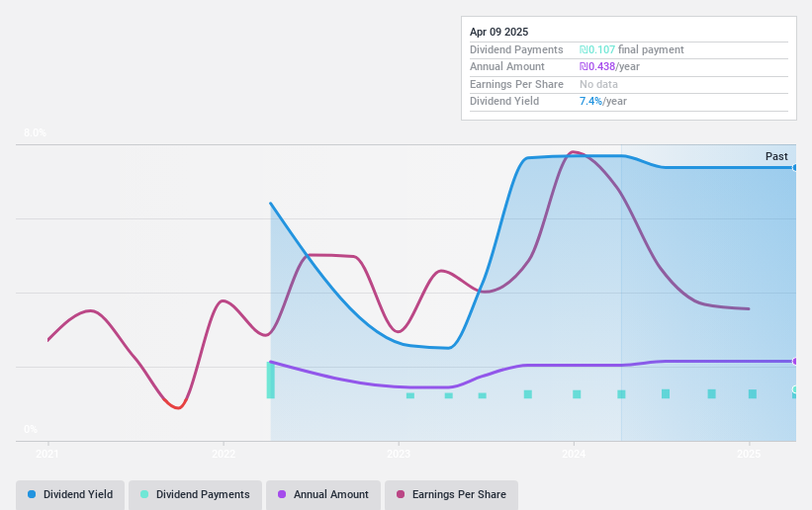This screenshot has height=510, width=812.
Task: Click the Dividend Yield 7.4% tooltip value
Action: pyautogui.click(x=590, y=101)
